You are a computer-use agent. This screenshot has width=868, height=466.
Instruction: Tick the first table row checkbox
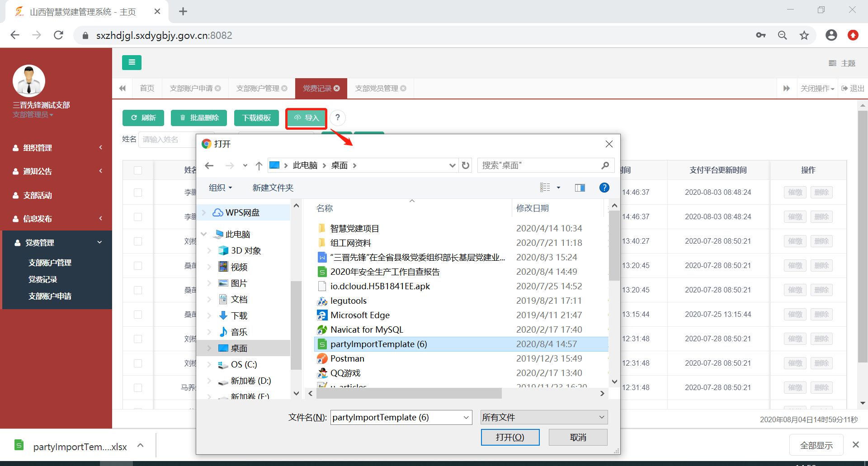pos(138,193)
